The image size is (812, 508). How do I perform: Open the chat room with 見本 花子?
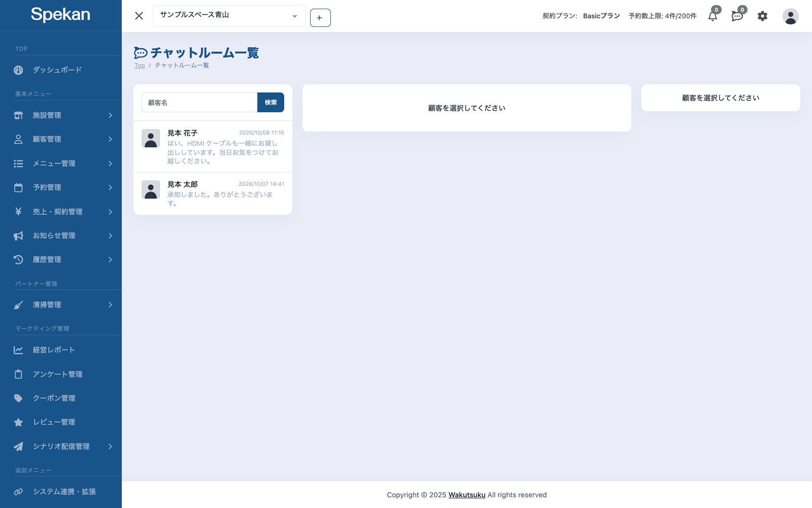click(213, 147)
